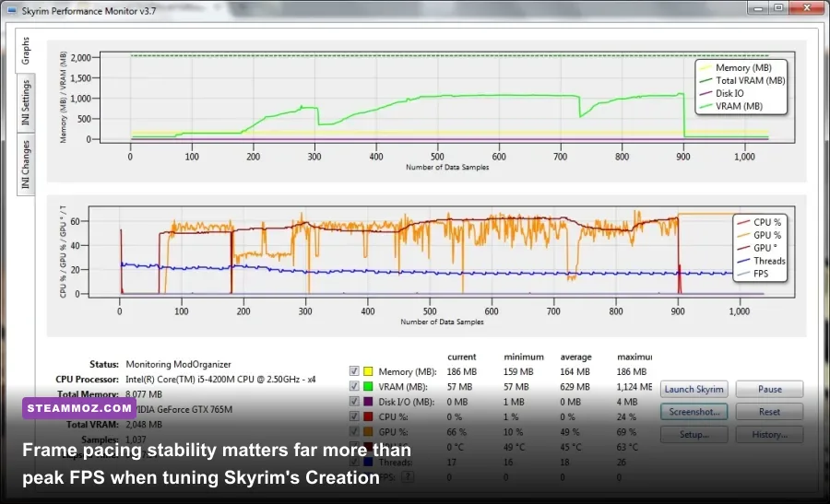Click the 'GeForce GTX 765M' graphics card text
The image size is (830, 504).
pos(195,409)
